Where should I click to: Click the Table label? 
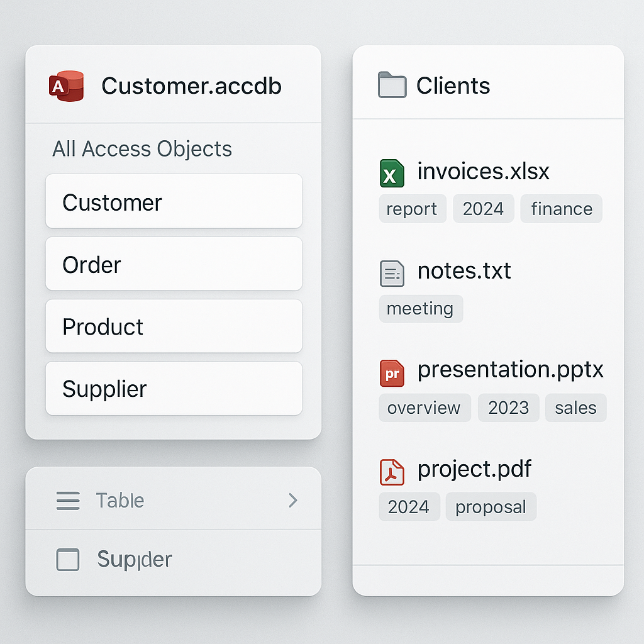pos(120,501)
